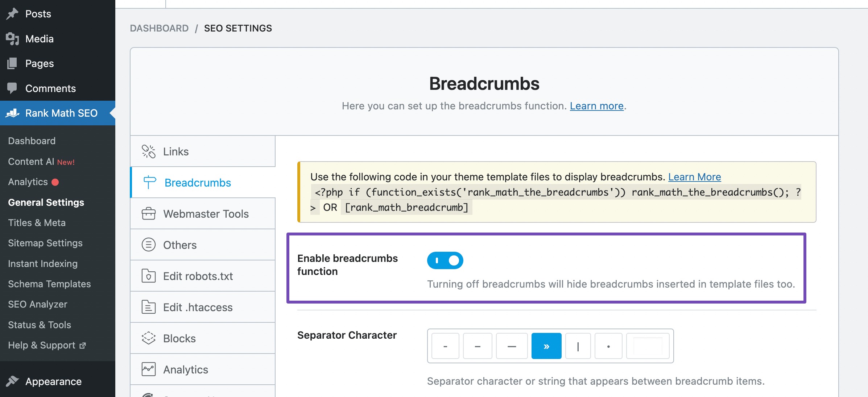This screenshot has width=868, height=397.
Task: Switch to the Edit .htaccess tab
Action: [198, 307]
